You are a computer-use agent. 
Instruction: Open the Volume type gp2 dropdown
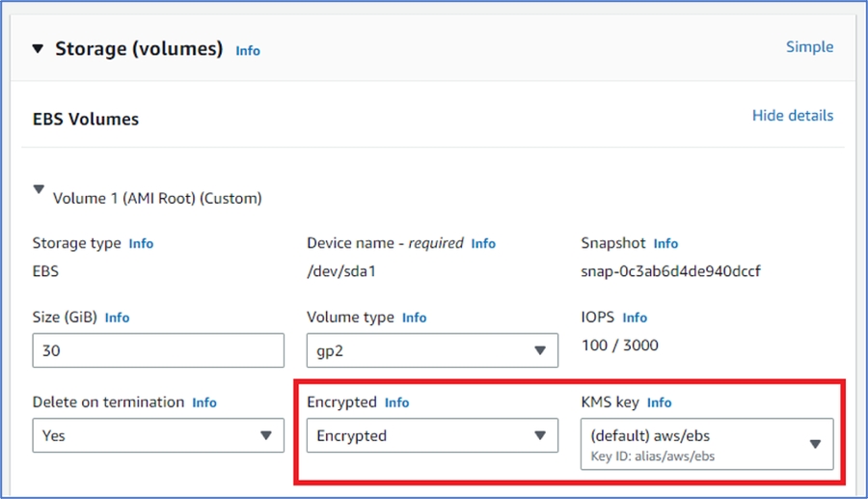coord(432,350)
